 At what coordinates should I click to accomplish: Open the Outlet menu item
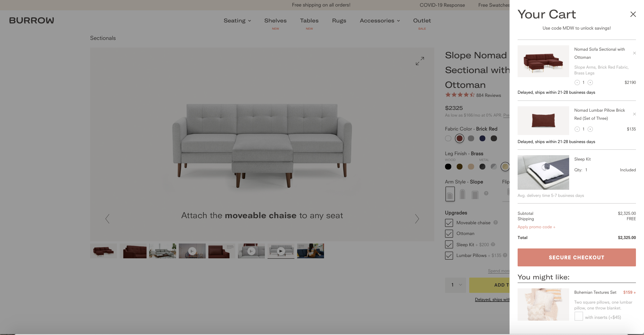pyautogui.click(x=422, y=20)
